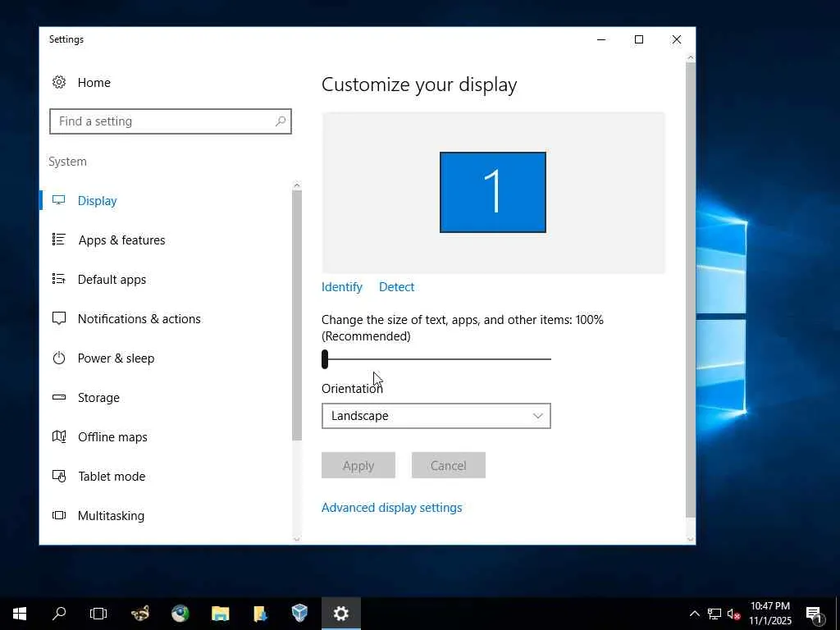Click the Apps & features list icon

[x=58, y=240]
